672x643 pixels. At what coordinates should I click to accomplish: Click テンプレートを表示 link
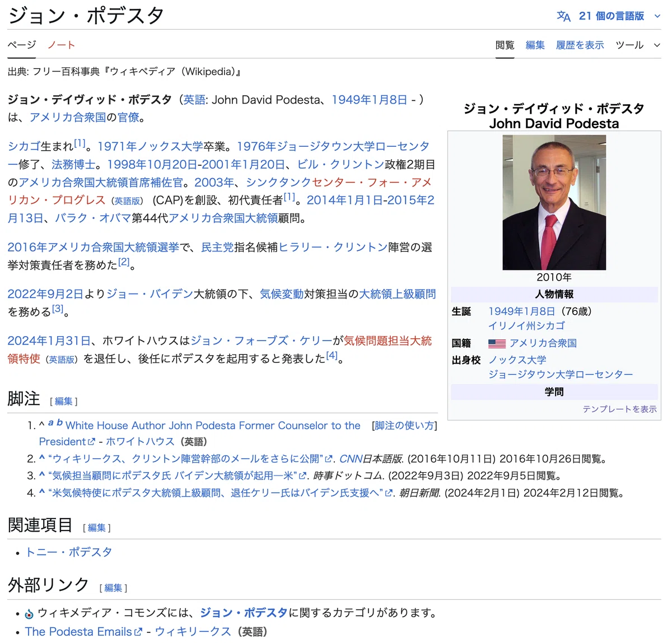[619, 409]
